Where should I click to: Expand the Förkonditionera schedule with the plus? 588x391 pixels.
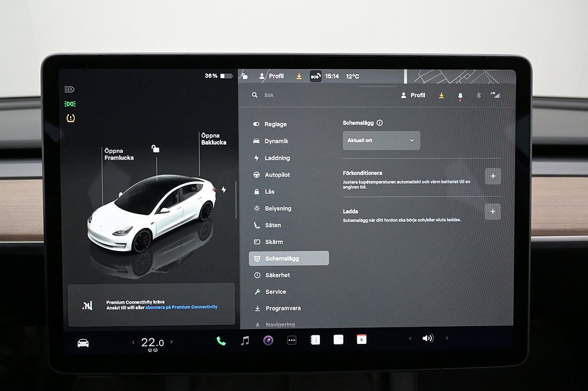click(x=492, y=176)
